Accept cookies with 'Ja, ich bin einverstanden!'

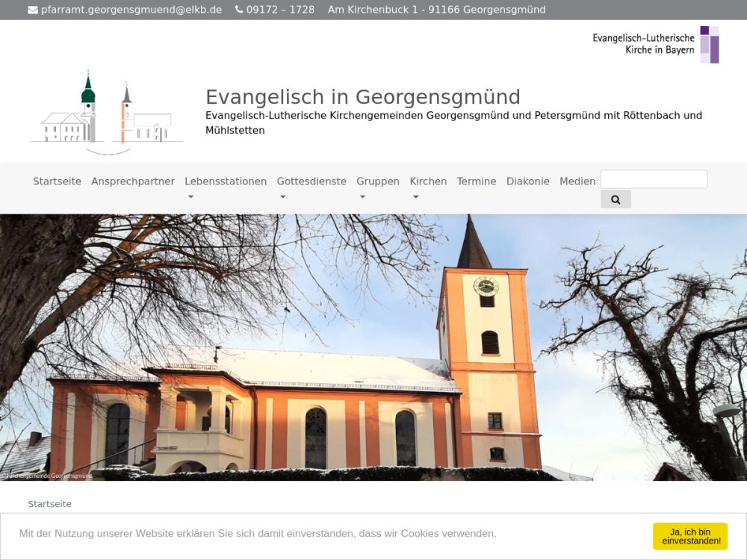pos(689,536)
